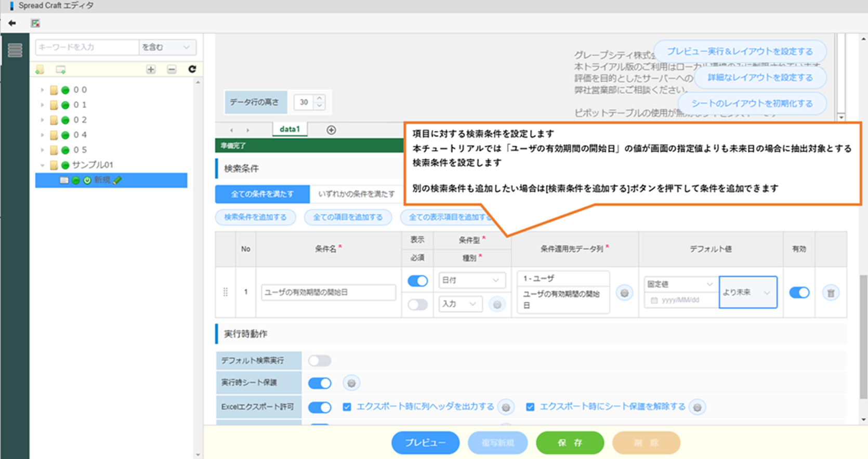Select the data1 sheet tab

point(290,129)
